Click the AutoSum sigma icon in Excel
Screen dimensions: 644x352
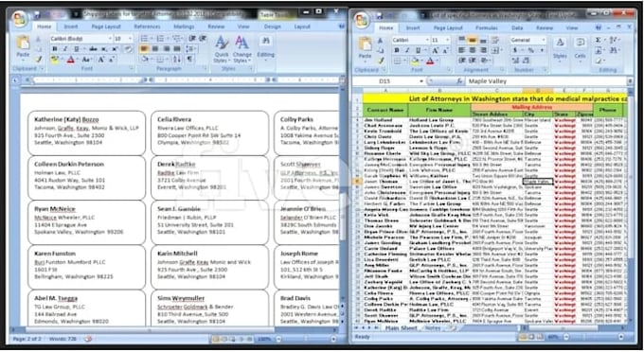pos(598,40)
